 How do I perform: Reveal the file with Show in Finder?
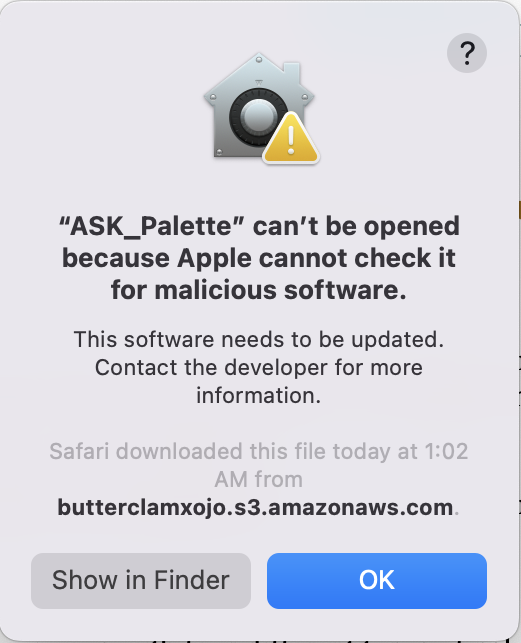coord(141,580)
